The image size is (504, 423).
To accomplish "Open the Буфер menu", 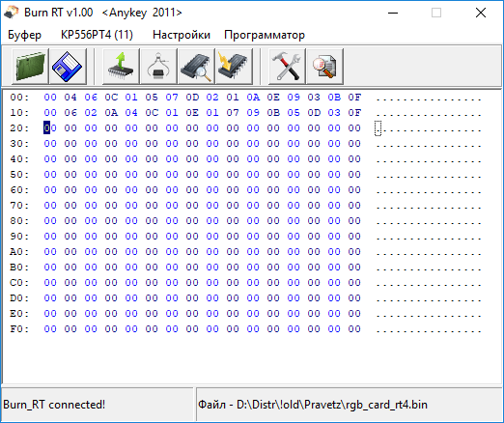I will 24,35.
